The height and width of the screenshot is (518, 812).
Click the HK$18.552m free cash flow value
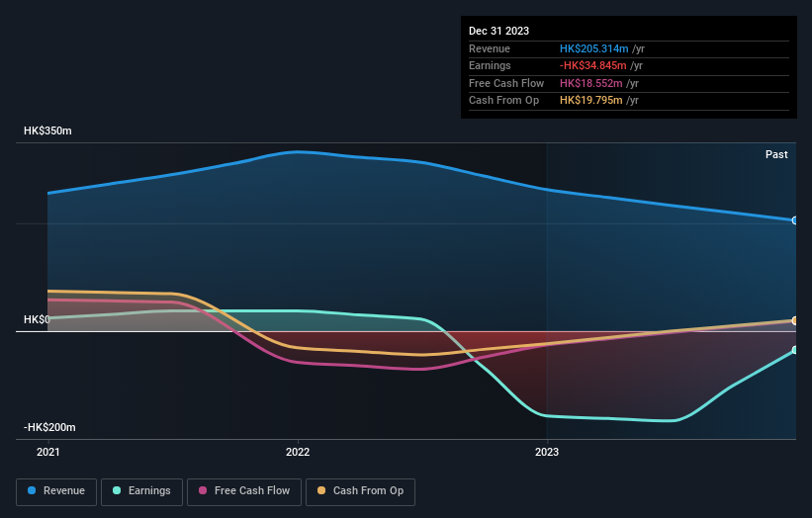590,83
